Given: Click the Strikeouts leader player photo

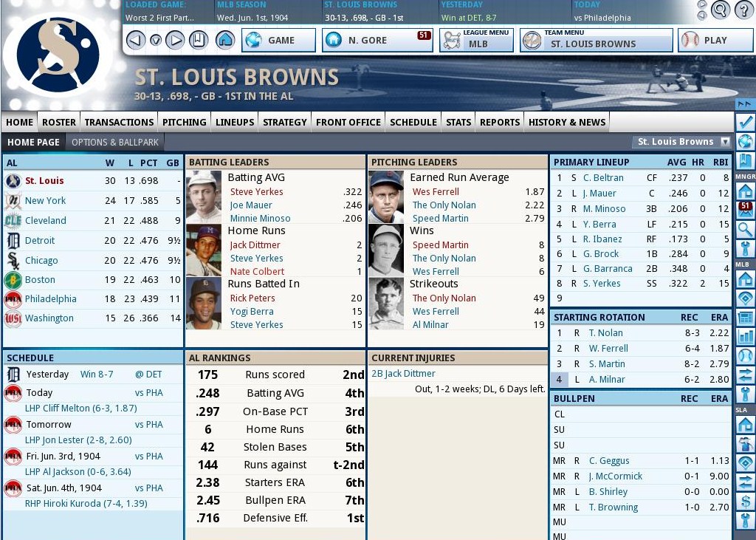Looking at the screenshot, I should coord(385,304).
